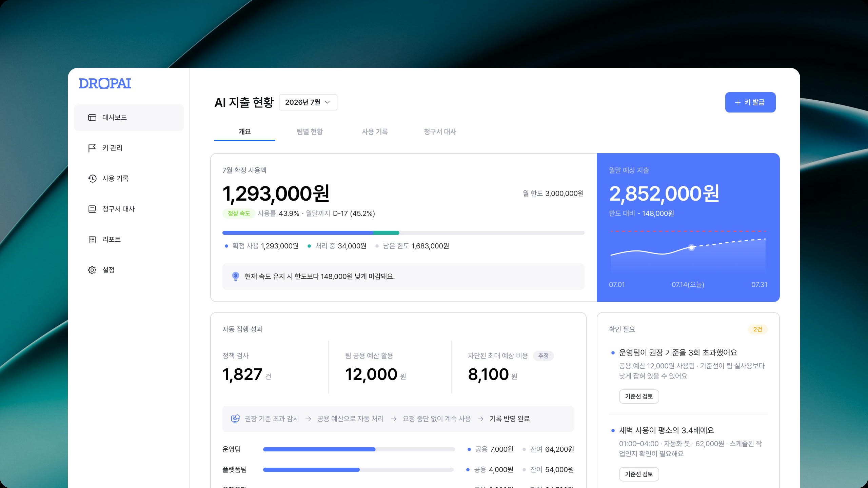Click the 공용 예산으로 자동 처리 step
868x488 pixels.
click(351, 419)
